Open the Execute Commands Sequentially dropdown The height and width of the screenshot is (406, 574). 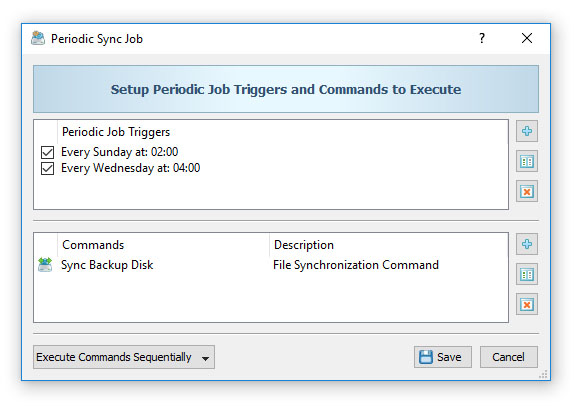tap(124, 357)
